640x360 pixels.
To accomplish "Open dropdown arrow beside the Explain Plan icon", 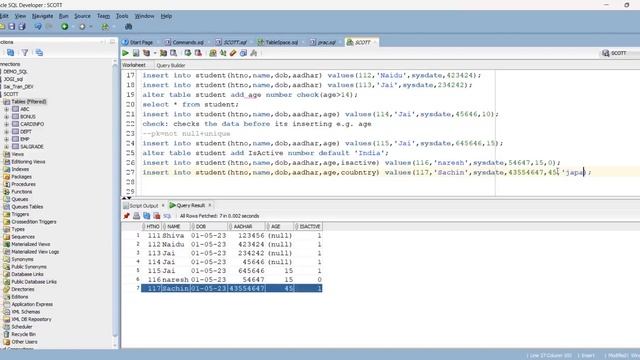I will pos(155,53).
